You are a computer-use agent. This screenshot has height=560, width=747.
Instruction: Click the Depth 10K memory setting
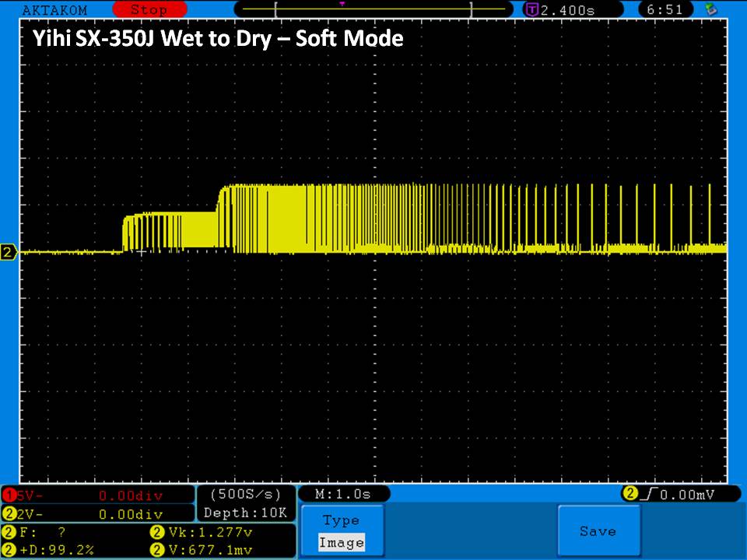pyautogui.click(x=247, y=513)
